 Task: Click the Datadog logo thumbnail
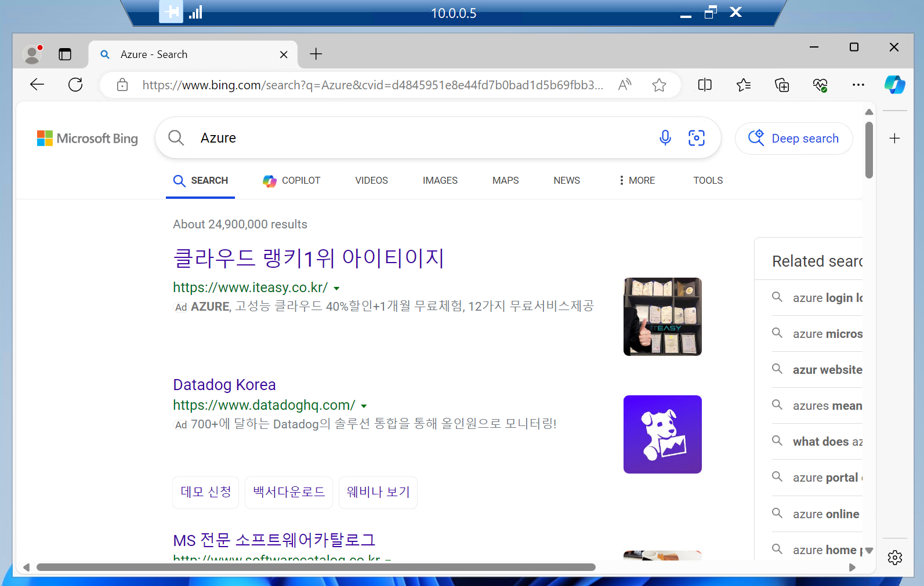point(662,434)
